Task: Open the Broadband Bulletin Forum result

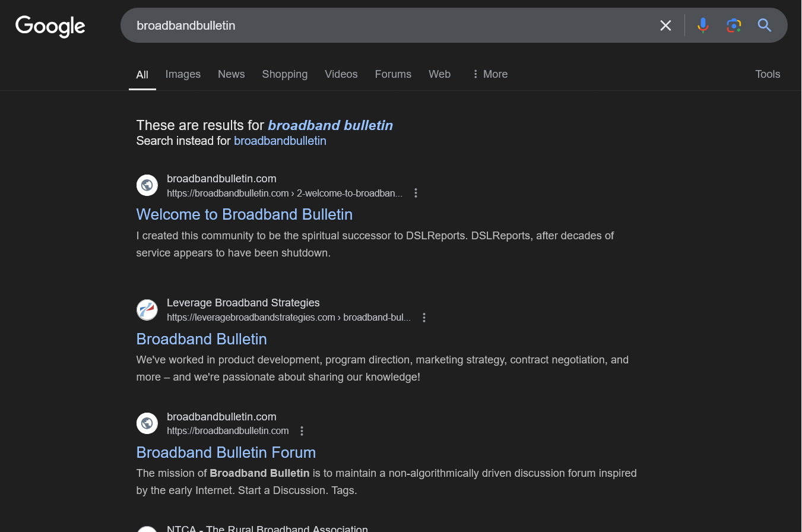Action: coord(226,452)
